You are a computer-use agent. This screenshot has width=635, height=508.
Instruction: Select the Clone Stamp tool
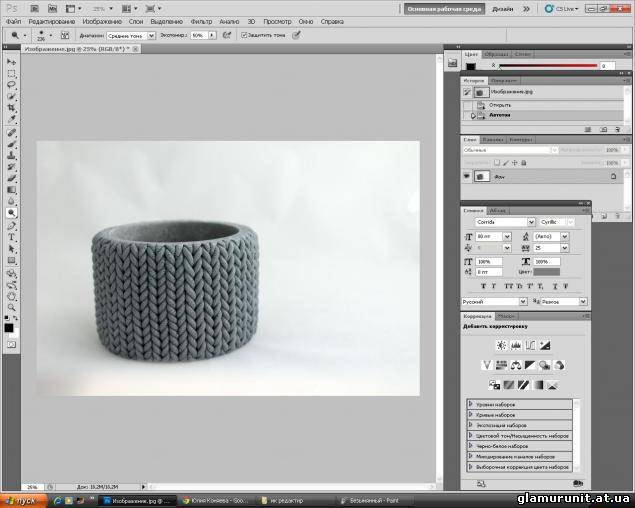(11, 156)
